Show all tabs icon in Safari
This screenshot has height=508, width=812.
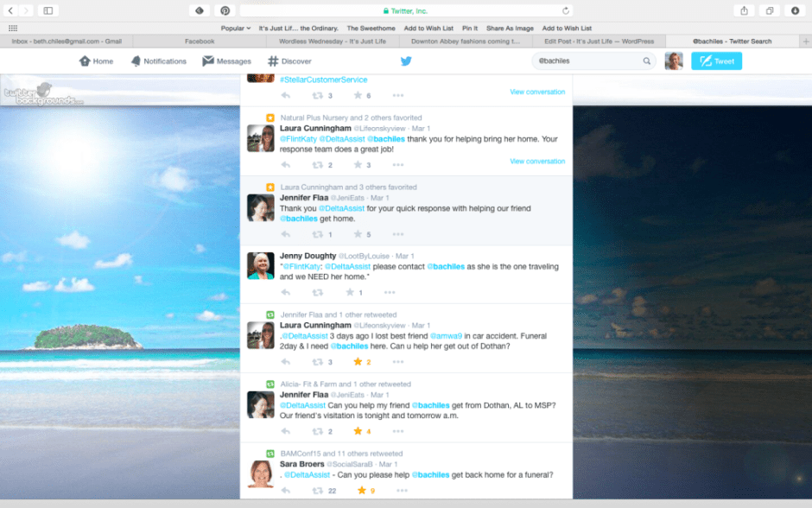click(770, 10)
